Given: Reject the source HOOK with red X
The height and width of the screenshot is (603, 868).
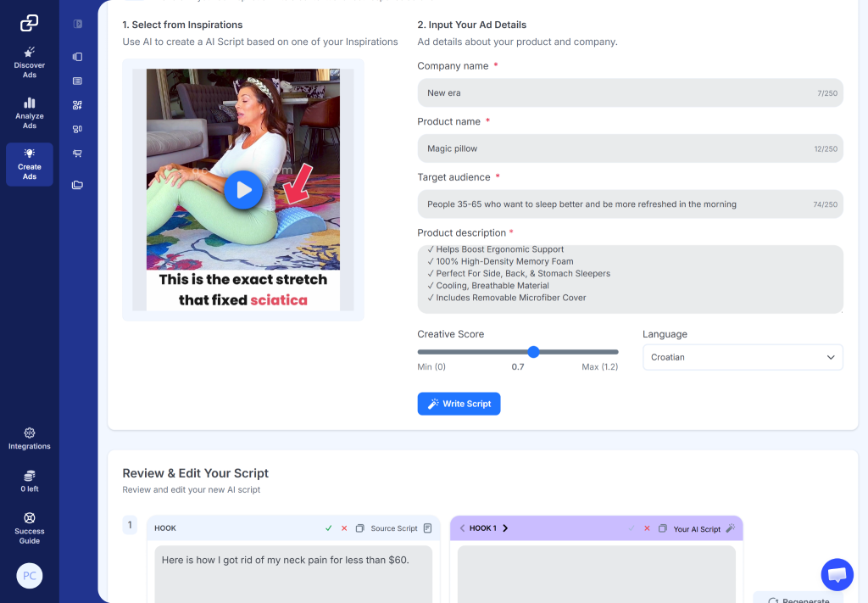Looking at the screenshot, I should 344,528.
